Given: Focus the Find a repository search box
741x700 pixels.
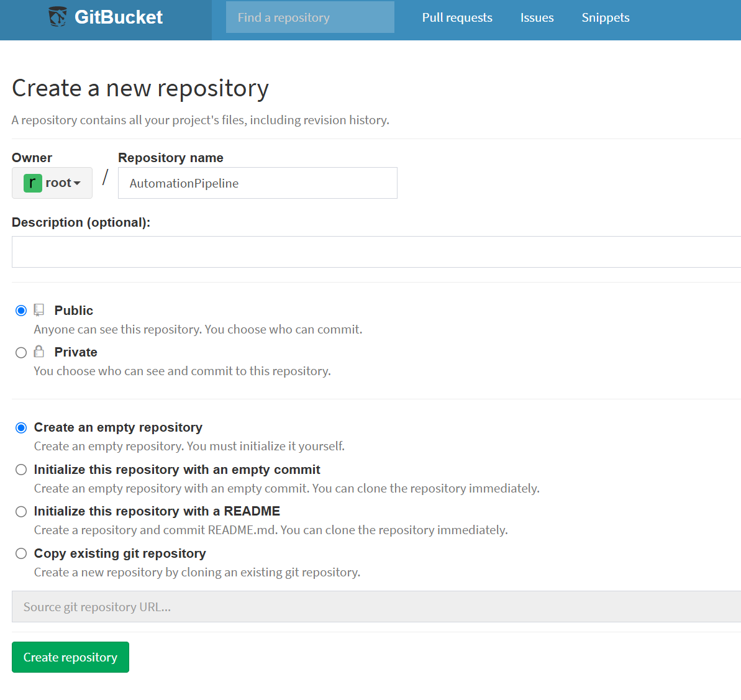Looking at the screenshot, I should (x=310, y=17).
